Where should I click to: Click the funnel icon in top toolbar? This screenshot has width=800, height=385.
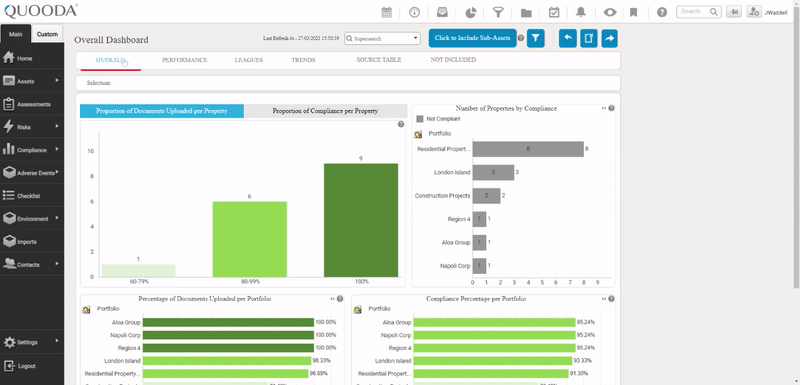click(498, 12)
